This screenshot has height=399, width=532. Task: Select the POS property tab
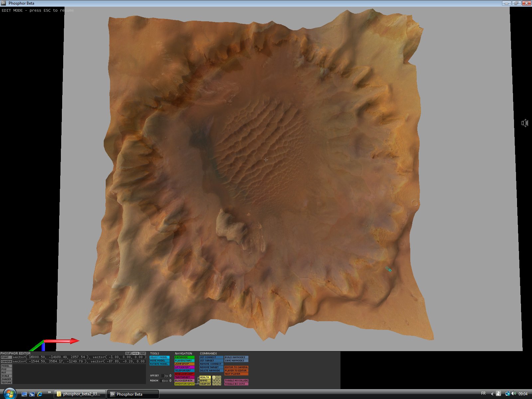[x=6, y=369]
